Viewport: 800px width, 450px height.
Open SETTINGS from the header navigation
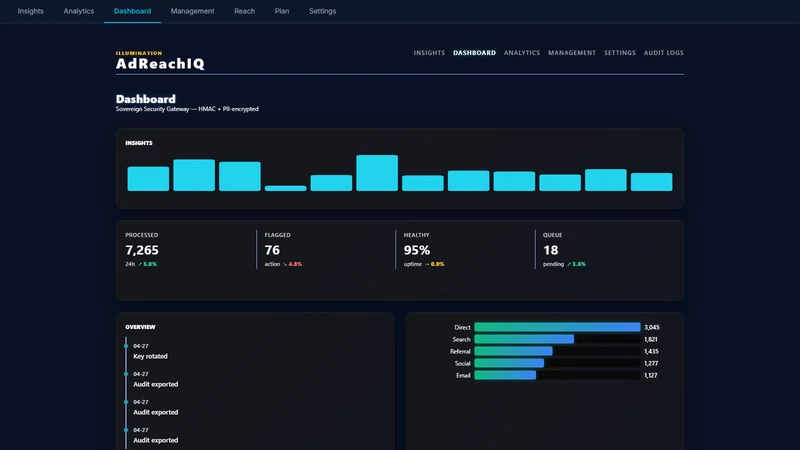620,53
